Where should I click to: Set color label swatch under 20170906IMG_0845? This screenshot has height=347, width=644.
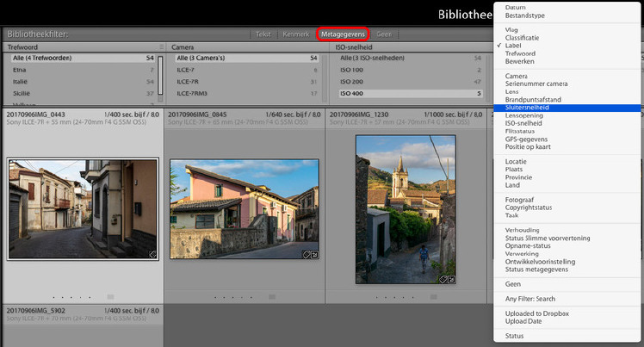pos(272,297)
